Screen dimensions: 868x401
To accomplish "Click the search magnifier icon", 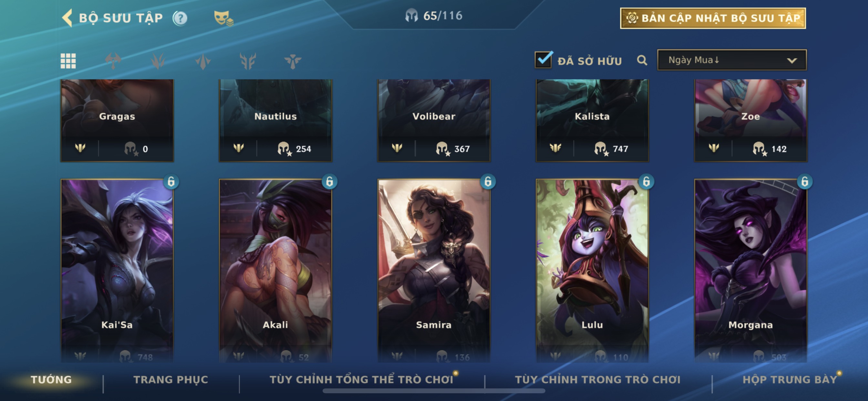I will (642, 61).
